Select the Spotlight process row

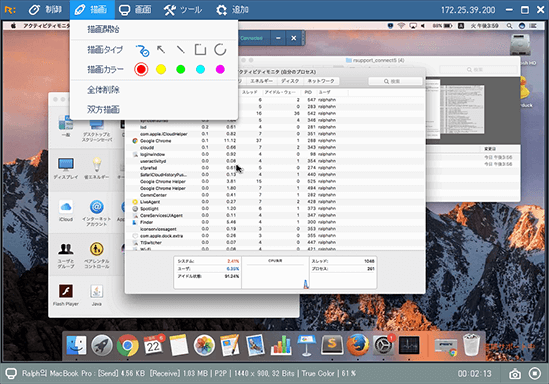click(x=274, y=209)
